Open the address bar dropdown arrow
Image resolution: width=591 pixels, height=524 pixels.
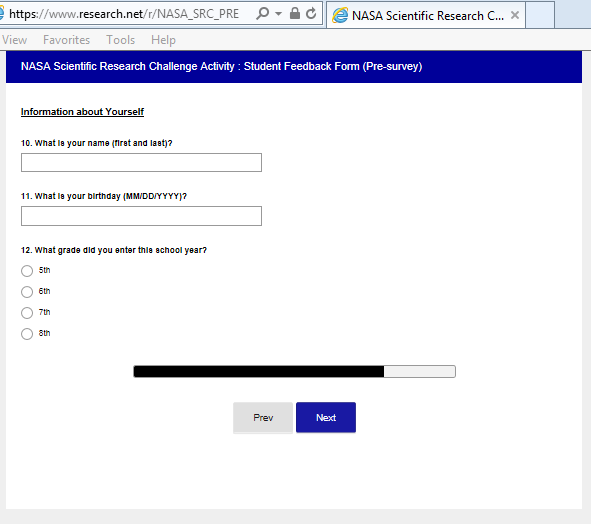click(x=279, y=14)
